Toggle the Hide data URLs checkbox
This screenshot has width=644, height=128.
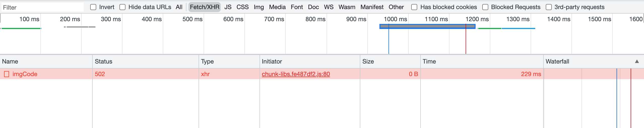122,7
